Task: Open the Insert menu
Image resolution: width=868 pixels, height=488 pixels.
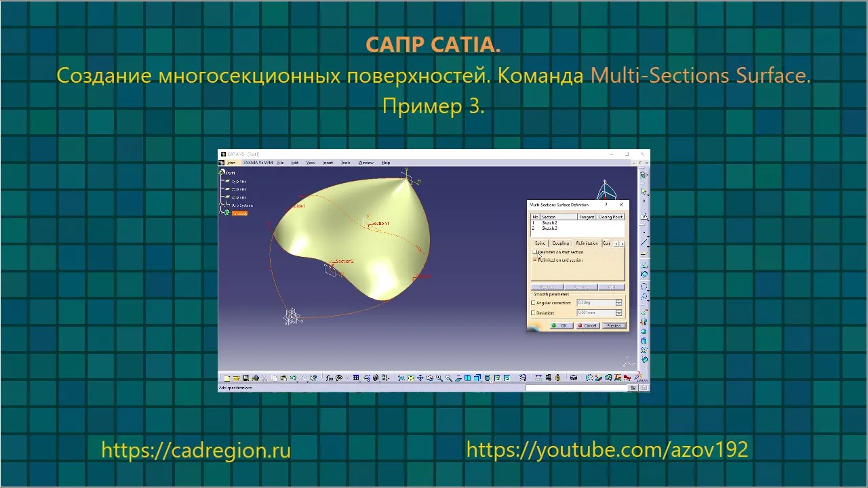Action: tap(328, 163)
